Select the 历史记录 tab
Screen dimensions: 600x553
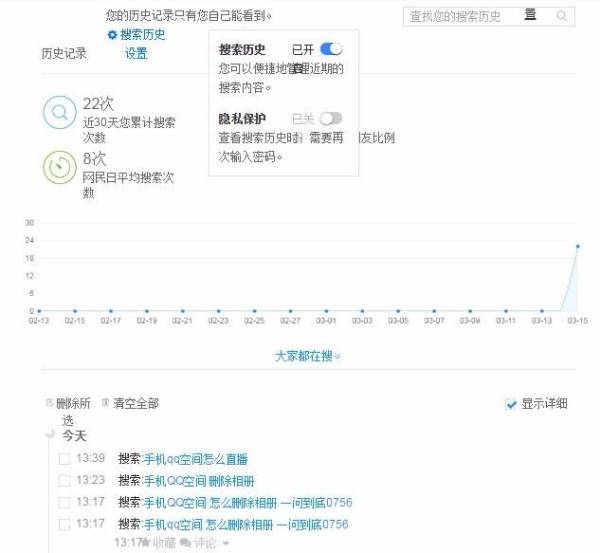[x=64, y=53]
